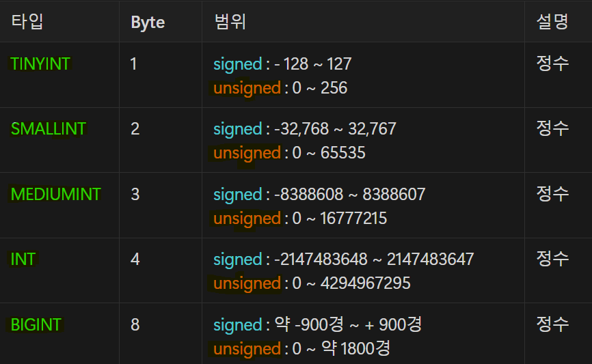Select signed range -8388608 ~ 8388607
The height and width of the screenshot is (364, 592).
click(349, 195)
